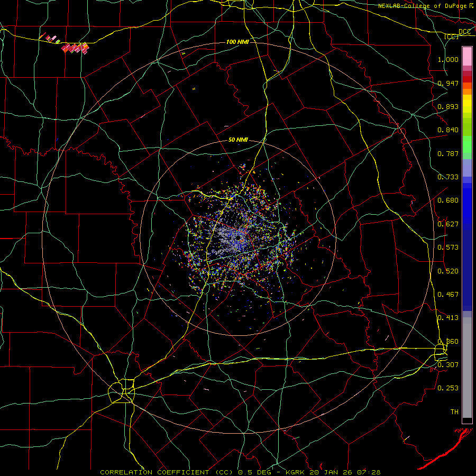The height and width of the screenshot is (476, 476).
Task: Click the TH threshold label
Action: tap(454, 412)
